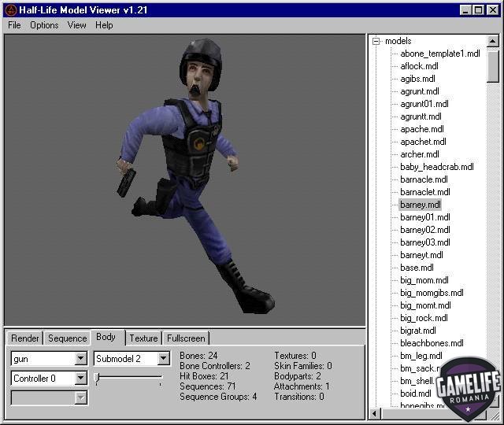Minimize the Model Viewer window
Image resolution: width=504 pixels, height=425 pixels.
(465, 10)
